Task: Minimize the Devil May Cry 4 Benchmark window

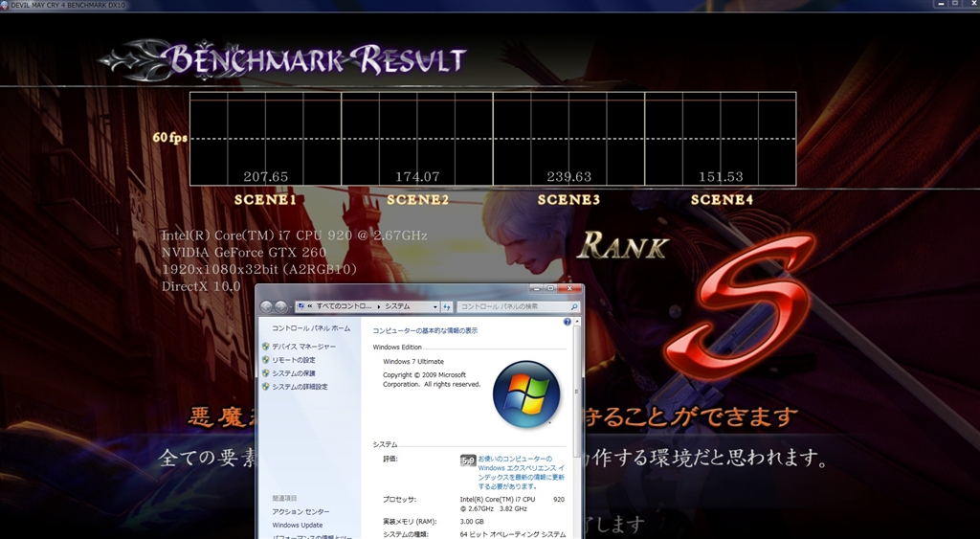Action: click(942, 4)
